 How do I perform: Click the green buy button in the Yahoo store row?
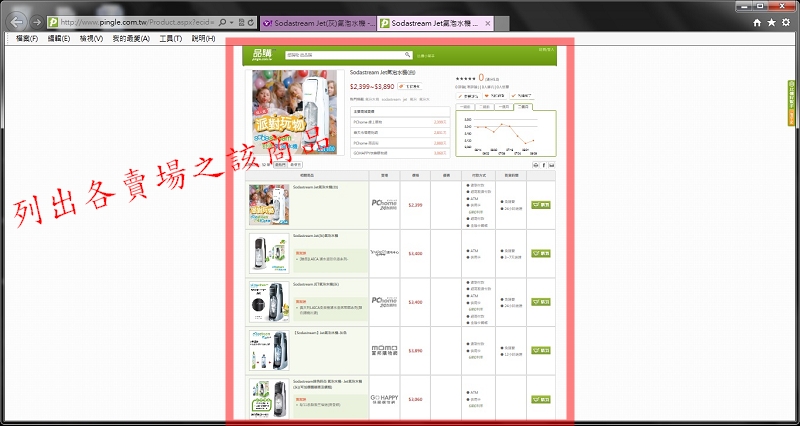[x=541, y=253]
